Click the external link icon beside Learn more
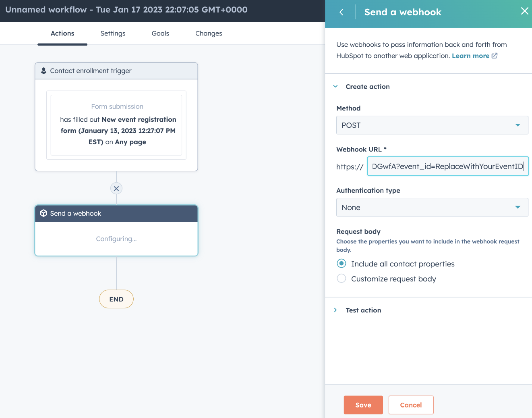532x418 pixels. click(x=495, y=56)
